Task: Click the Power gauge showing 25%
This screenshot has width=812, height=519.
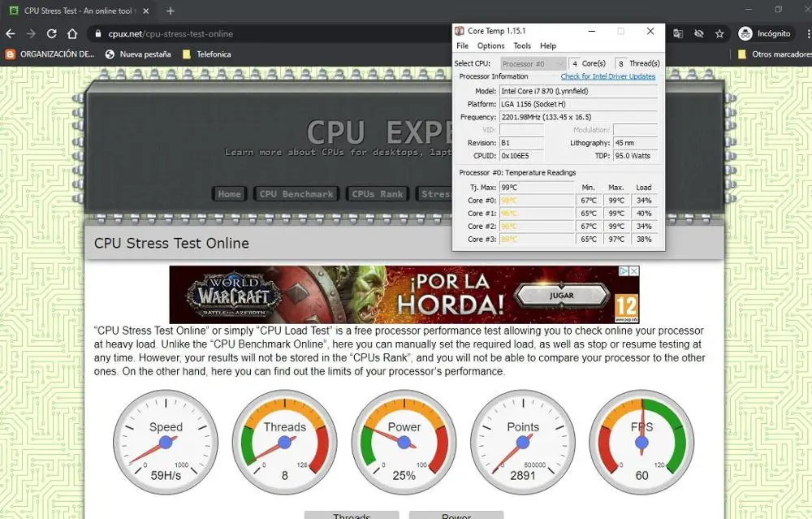Action: pyautogui.click(x=404, y=443)
